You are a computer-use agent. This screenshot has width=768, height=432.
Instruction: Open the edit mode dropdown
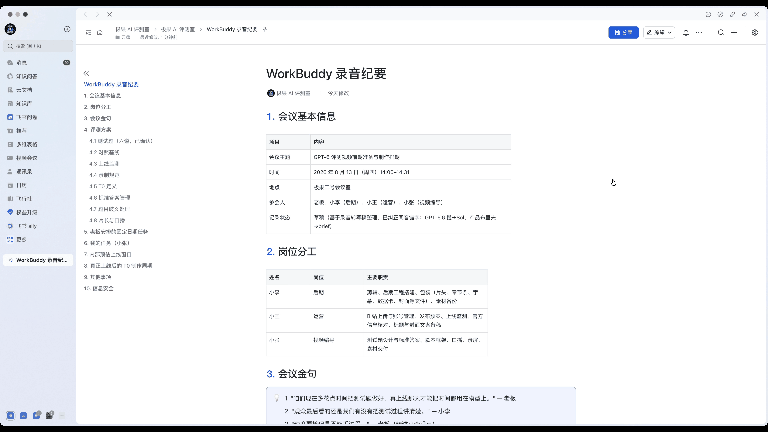coord(659,32)
